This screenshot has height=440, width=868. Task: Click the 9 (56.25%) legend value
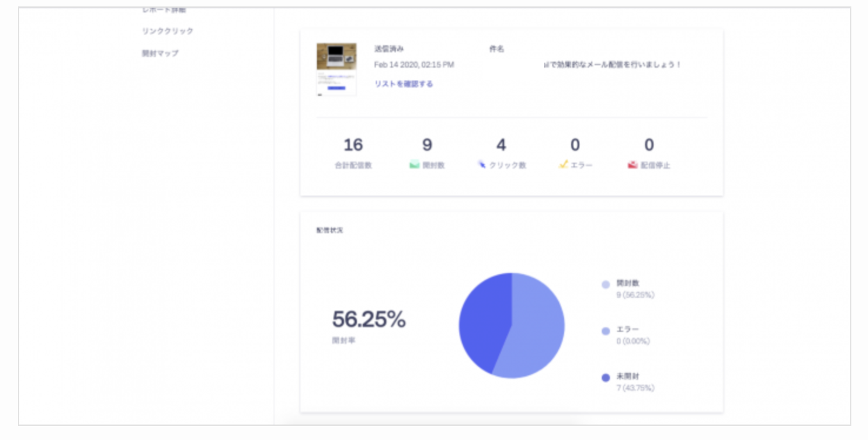coord(635,295)
